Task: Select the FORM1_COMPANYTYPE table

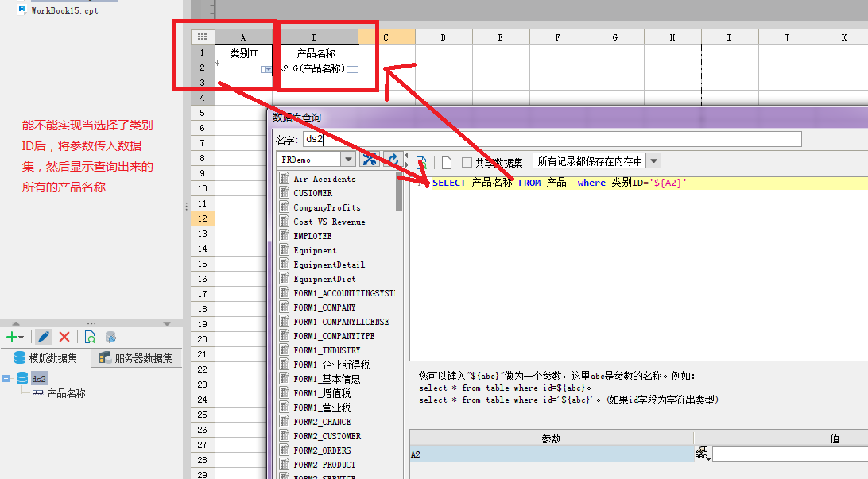Action: tap(334, 336)
